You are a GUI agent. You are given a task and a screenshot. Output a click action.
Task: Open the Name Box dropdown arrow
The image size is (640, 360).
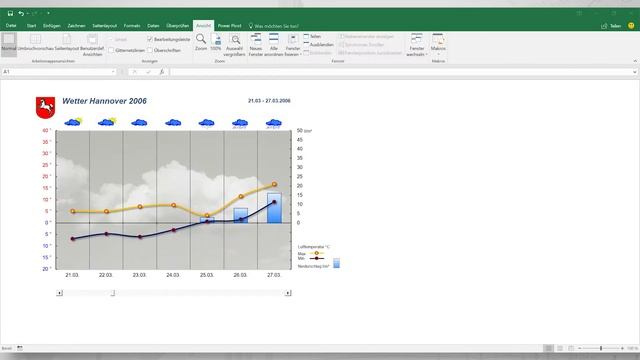pos(113,72)
